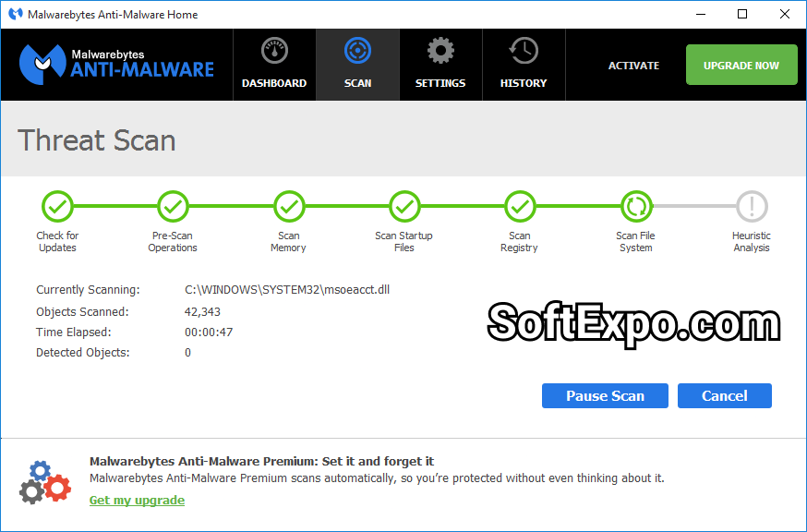Click the Pre-Scan Operations checkmark icon
The width and height of the screenshot is (807, 532).
pos(173,207)
